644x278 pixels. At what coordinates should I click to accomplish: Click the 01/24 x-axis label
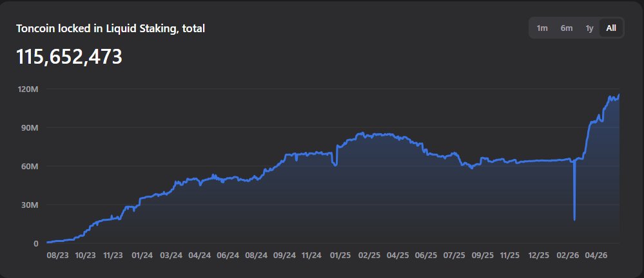click(x=142, y=255)
